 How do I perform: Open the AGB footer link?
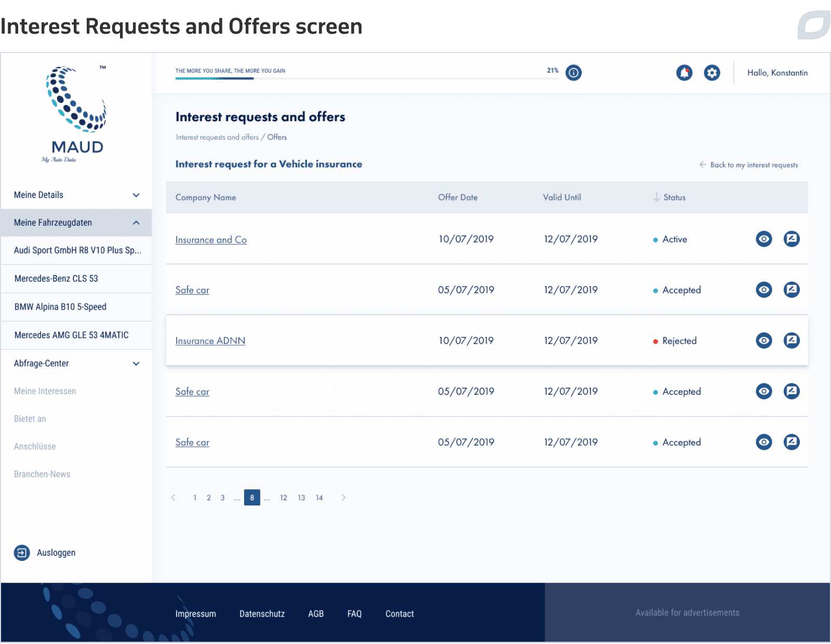pyautogui.click(x=316, y=614)
